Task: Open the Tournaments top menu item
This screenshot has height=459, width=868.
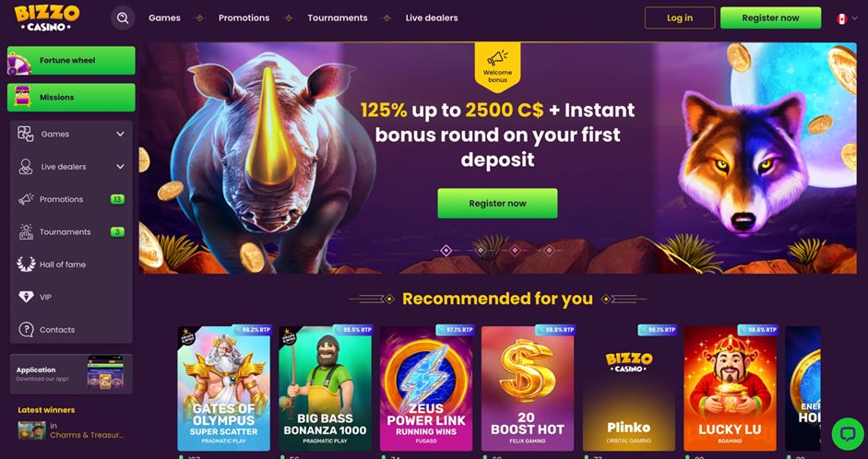Action: click(x=337, y=18)
